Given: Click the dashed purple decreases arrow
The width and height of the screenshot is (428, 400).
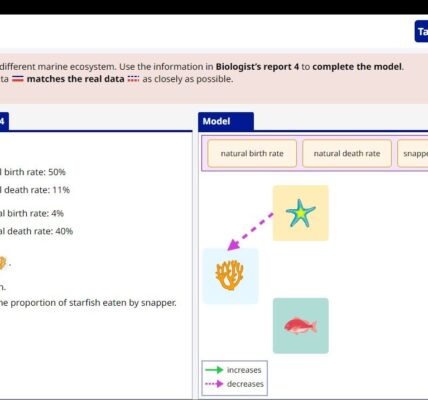Looking at the screenshot, I should pyautogui.click(x=250, y=232).
